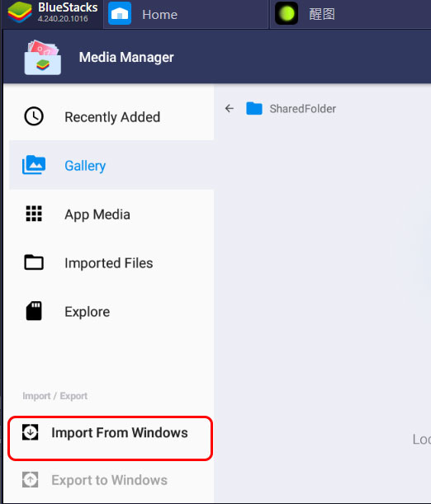The height and width of the screenshot is (504, 431).
Task: Click the BlueStacks logo icon
Action: click(20, 12)
